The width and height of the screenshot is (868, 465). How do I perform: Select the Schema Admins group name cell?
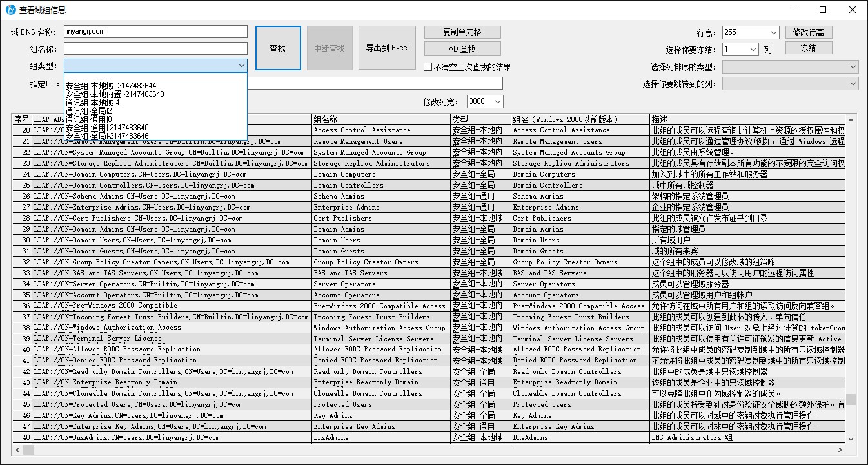(380, 196)
